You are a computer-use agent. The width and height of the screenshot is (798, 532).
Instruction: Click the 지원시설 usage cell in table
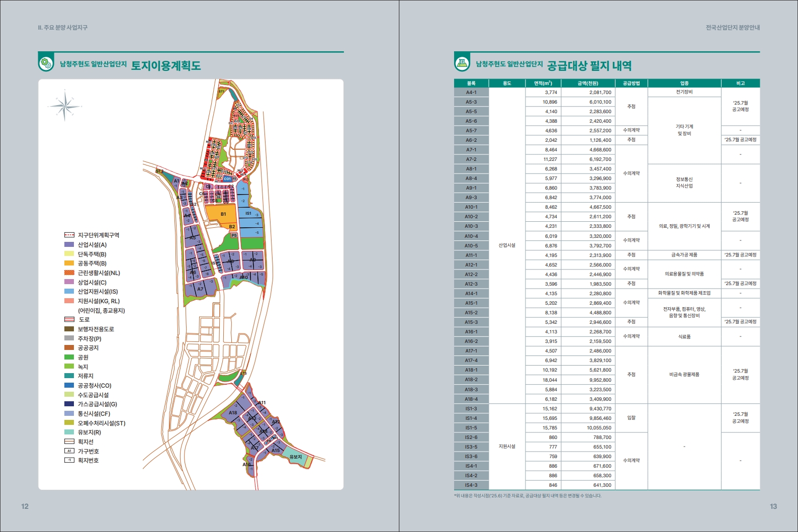coord(507,447)
